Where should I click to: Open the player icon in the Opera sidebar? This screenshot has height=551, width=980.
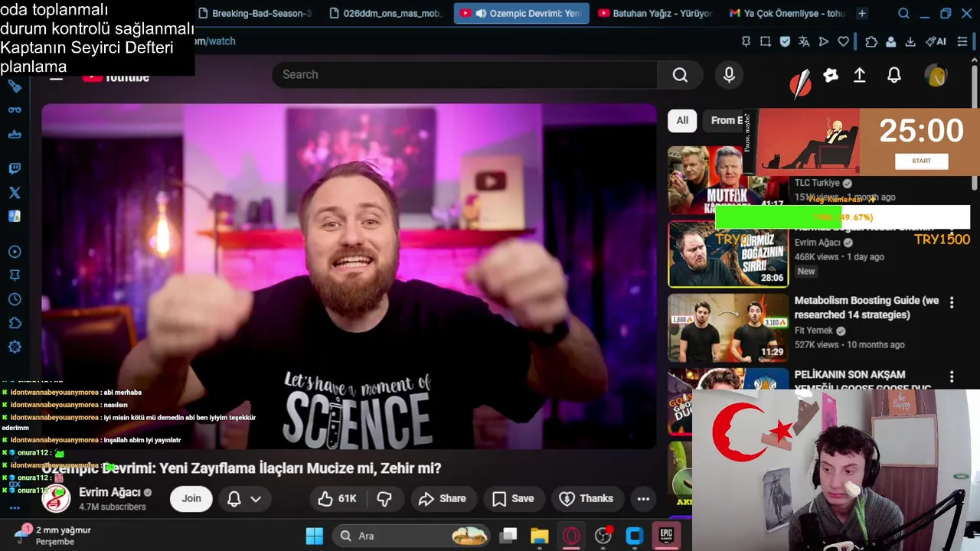15,252
